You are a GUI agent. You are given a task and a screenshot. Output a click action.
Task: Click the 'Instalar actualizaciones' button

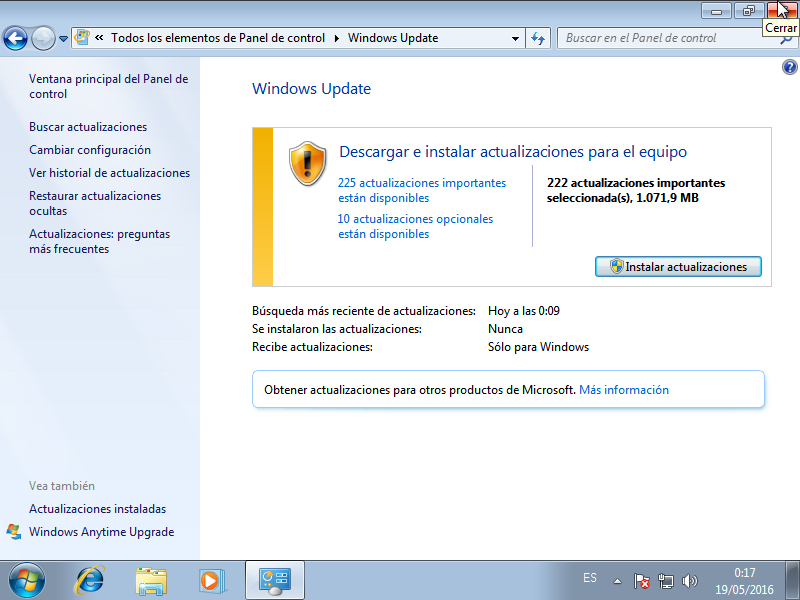coord(678,266)
